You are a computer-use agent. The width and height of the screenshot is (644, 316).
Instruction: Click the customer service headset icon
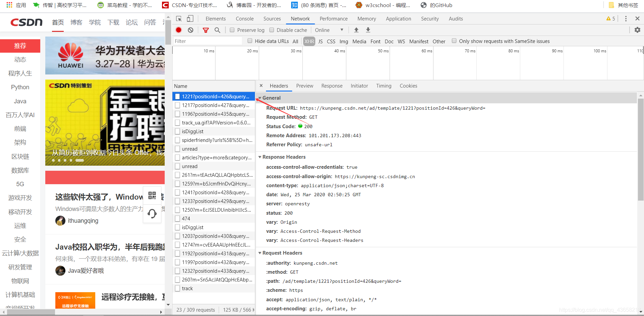click(x=152, y=213)
